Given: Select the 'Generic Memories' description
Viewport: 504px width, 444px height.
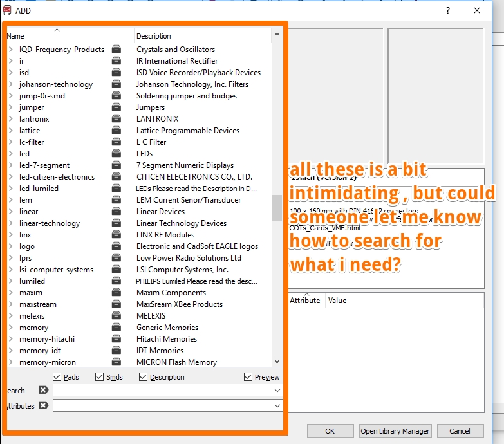Looking at the screenshot, I should 167,327.
